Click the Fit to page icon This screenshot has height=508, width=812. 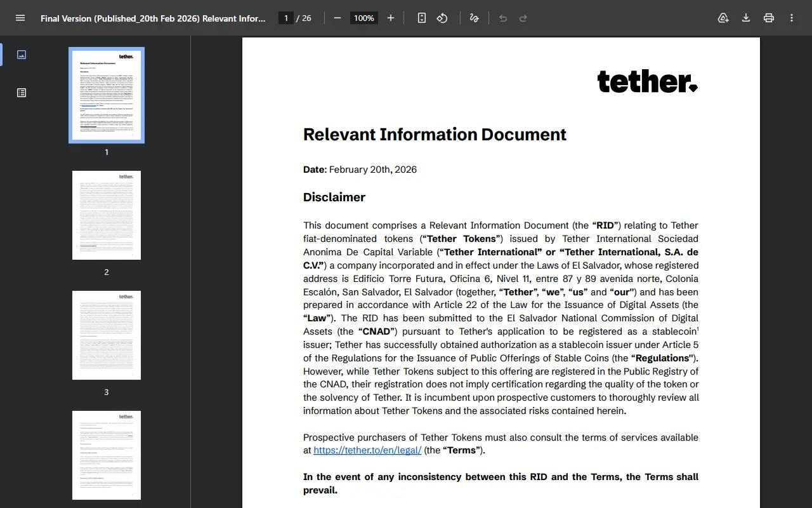click(422, 18)
